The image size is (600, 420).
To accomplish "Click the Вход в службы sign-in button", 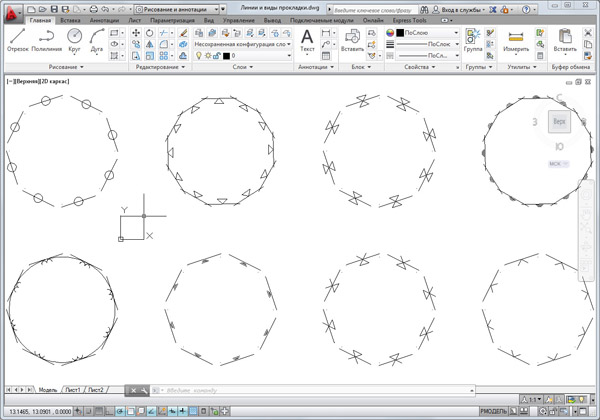I will point(464,7).
